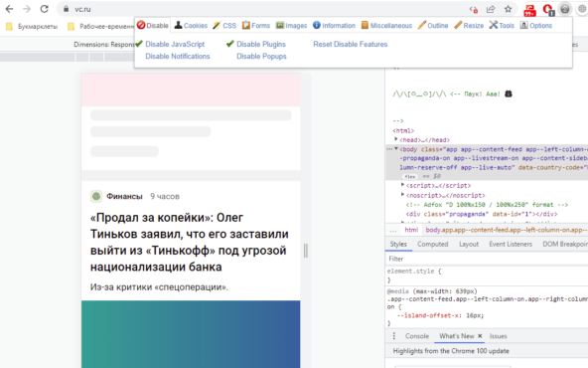Viewport: 588px width, 368px height.
Task: Bookmark this page with the star icon
Action: pyautogui.click(x=508, y=9)
